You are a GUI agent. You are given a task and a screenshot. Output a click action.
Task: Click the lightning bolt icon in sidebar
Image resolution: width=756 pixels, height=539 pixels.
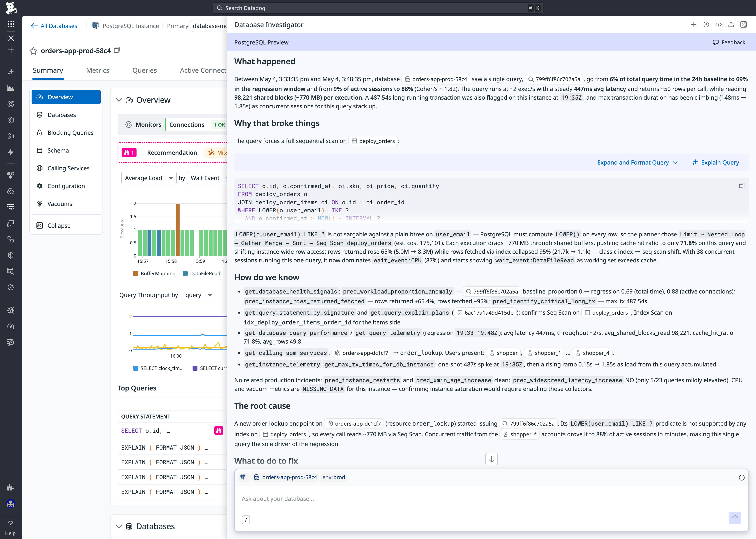pyautogui.click(x=11, y=152)
